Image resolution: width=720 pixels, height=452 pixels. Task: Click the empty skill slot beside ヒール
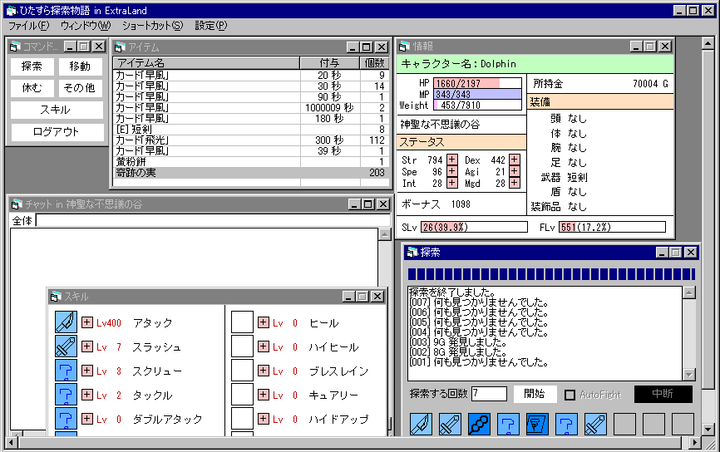click(x=242, y=322)
